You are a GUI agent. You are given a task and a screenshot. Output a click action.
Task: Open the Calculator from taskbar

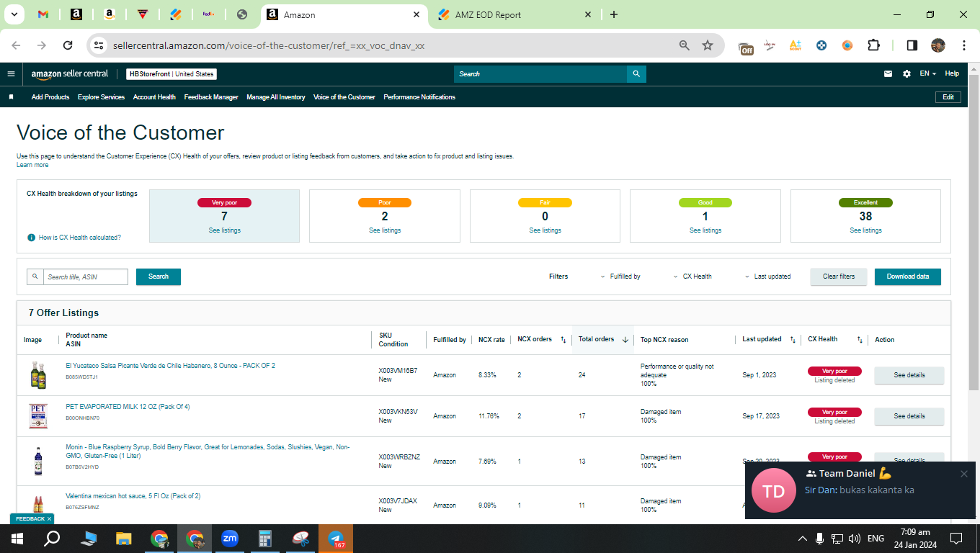coord(265,539)
